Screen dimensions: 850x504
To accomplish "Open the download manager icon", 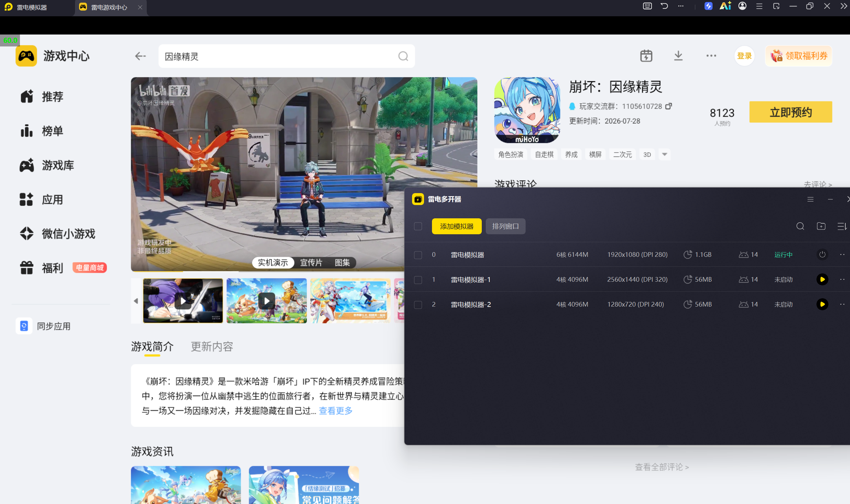I will [678, 56].
